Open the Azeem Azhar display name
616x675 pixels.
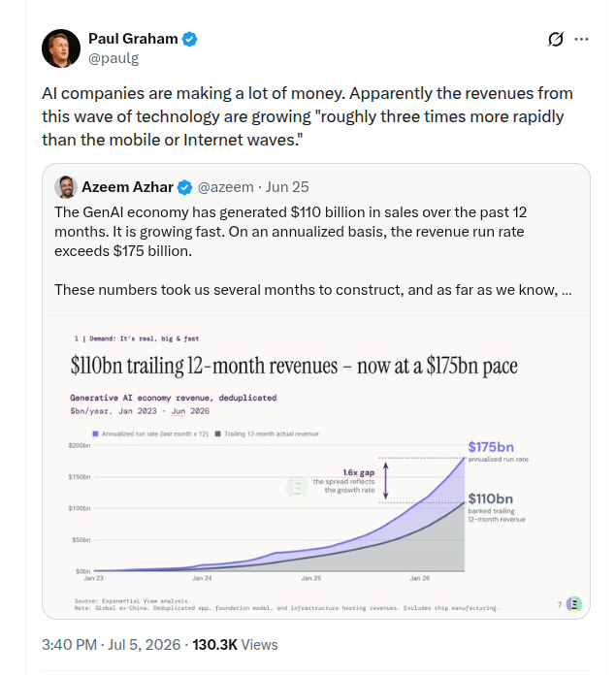click(127, 187)
